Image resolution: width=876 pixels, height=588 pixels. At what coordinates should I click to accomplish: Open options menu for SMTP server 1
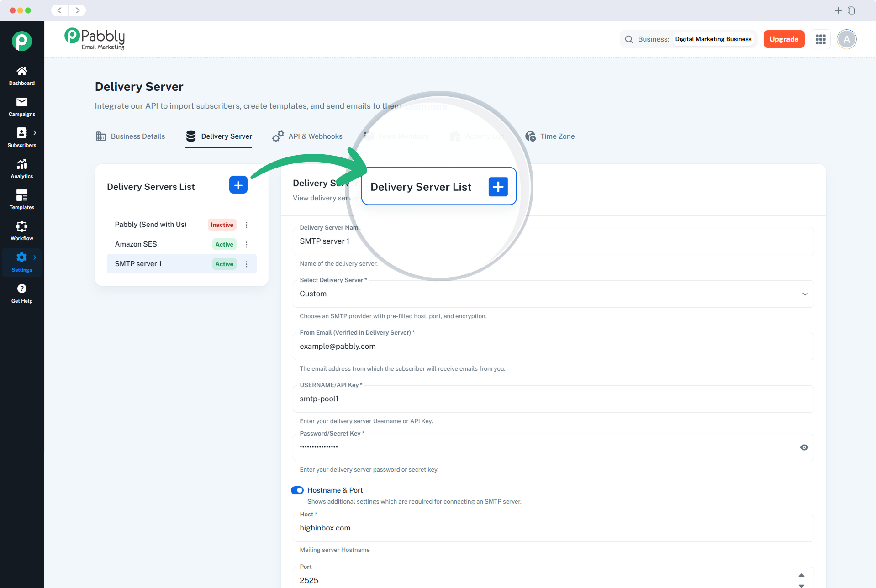click(x=247, y=264)
